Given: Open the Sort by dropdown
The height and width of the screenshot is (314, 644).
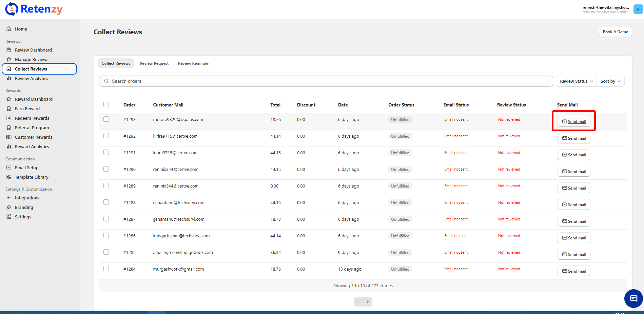Looking at the screenshot, I should (610, 81).
